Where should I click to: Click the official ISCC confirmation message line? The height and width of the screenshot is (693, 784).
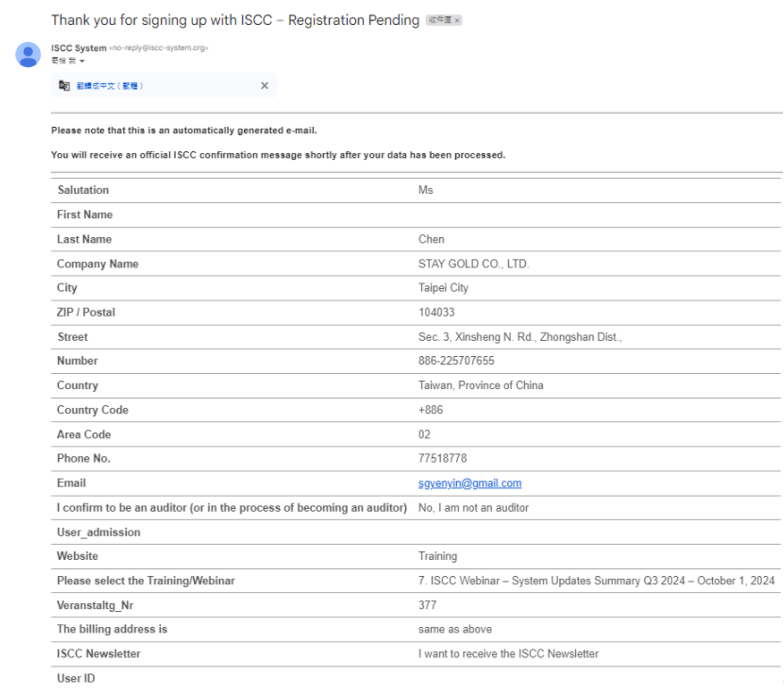pyautogui.click(x=278, y=155)
